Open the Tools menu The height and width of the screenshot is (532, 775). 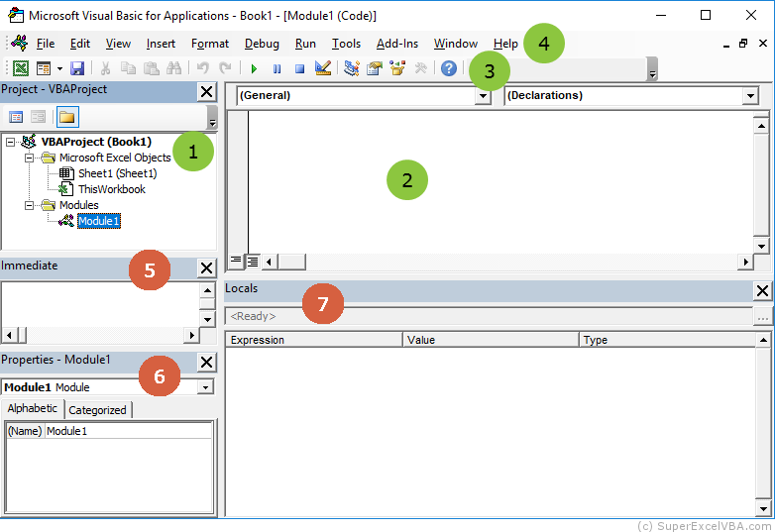346,44
